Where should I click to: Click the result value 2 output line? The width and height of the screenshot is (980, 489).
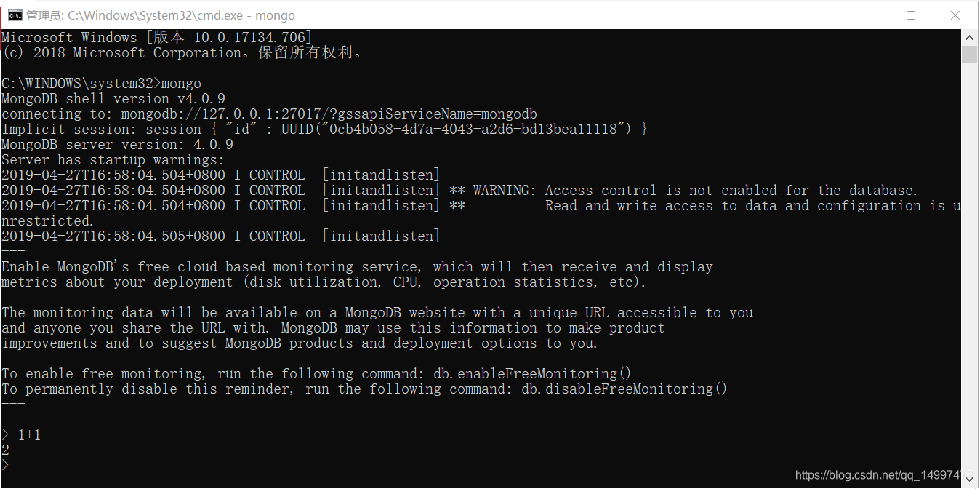pos(5,449)
